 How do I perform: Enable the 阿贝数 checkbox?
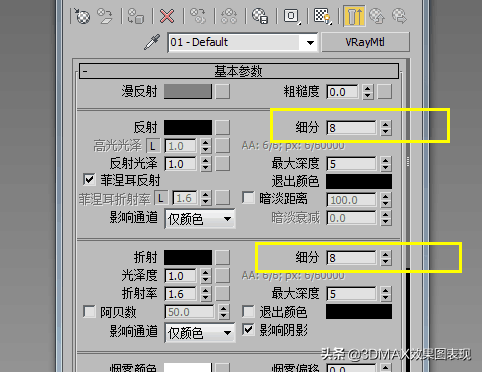tap(89, 312)
